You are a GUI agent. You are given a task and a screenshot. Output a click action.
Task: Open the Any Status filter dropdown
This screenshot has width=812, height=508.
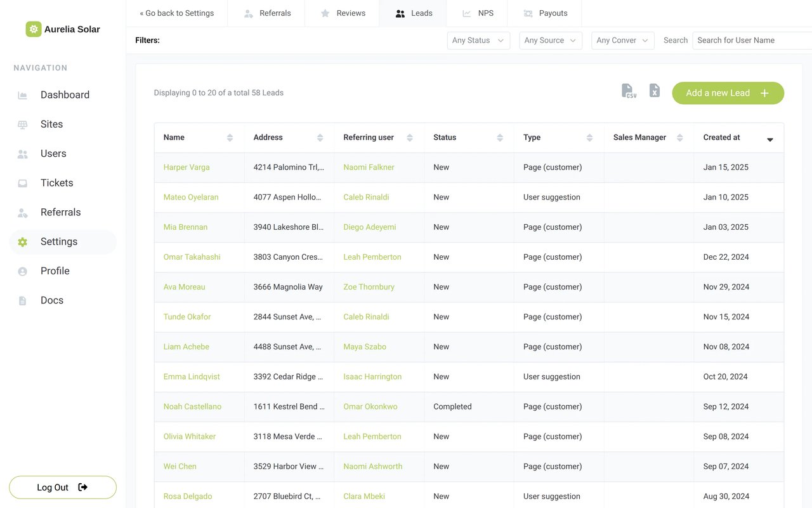pos(478,40)
